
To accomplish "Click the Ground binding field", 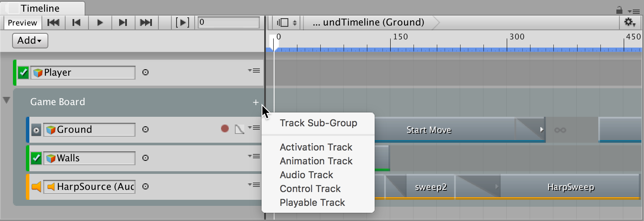I will [89, 130].
